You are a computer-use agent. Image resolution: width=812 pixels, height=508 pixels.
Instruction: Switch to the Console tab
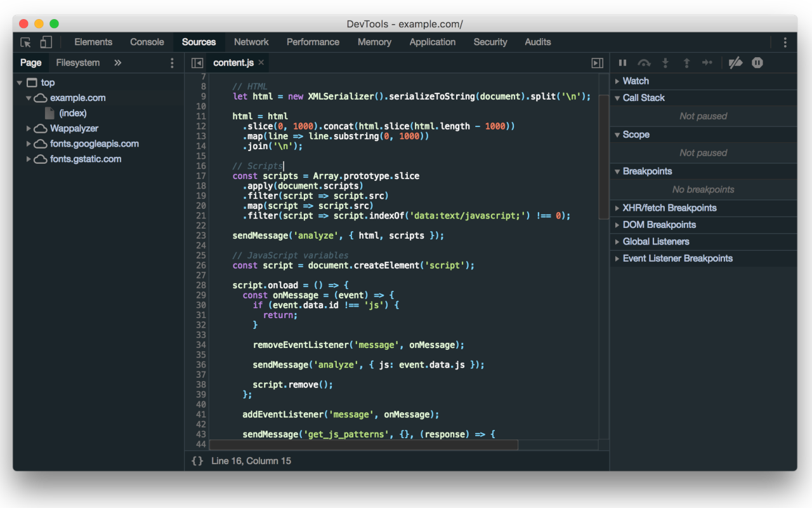(147, 42)
